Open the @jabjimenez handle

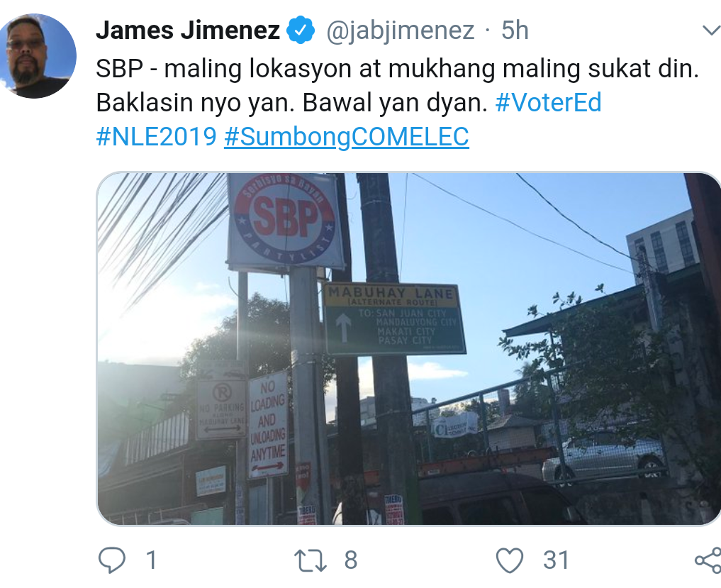coord(400,30)
